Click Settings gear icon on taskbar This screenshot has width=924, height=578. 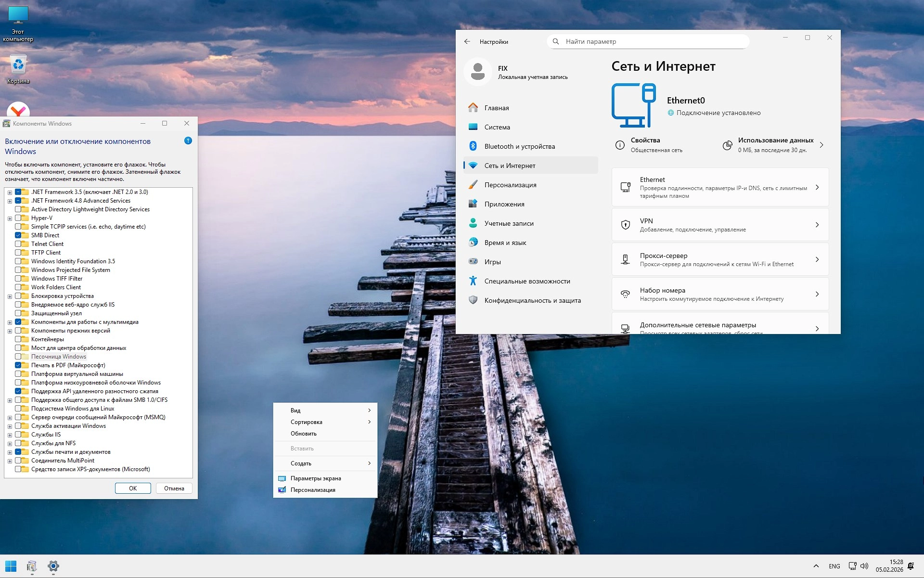[x=53, y=566]
